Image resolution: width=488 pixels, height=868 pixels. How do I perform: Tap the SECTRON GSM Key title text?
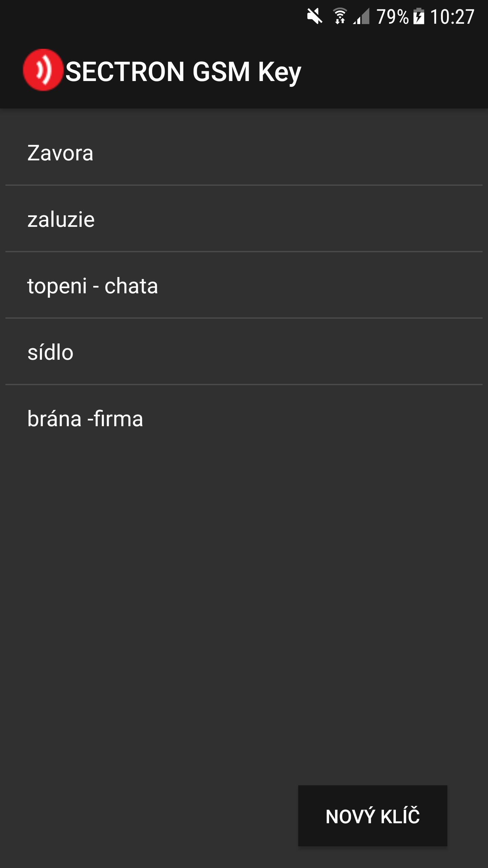(x=183, y=72)
